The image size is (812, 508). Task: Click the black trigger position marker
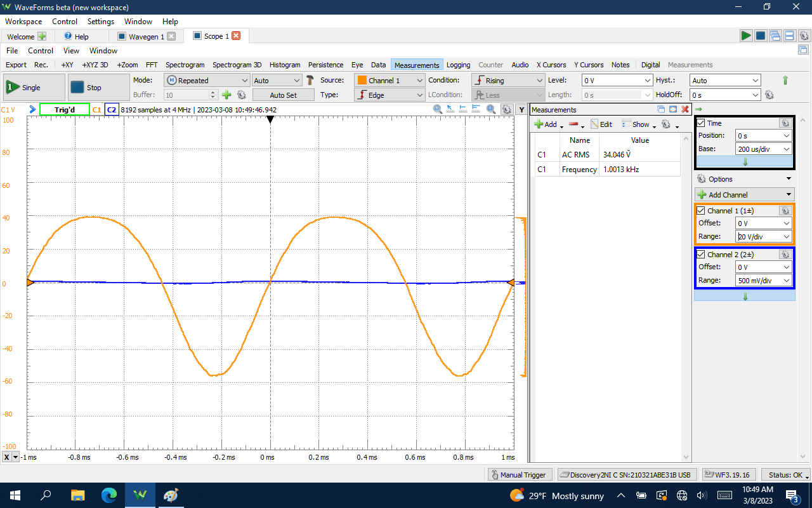coord(270,119)
